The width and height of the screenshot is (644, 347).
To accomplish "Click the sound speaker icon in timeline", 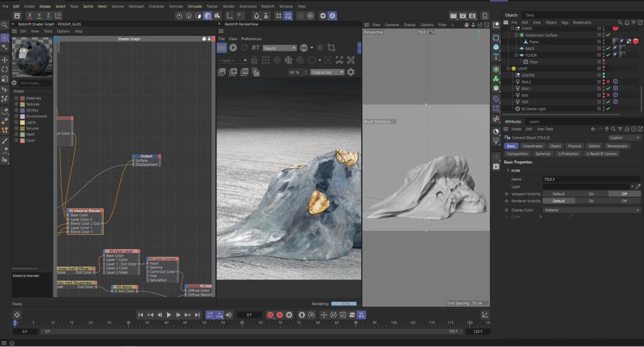I will click(229, 315).
